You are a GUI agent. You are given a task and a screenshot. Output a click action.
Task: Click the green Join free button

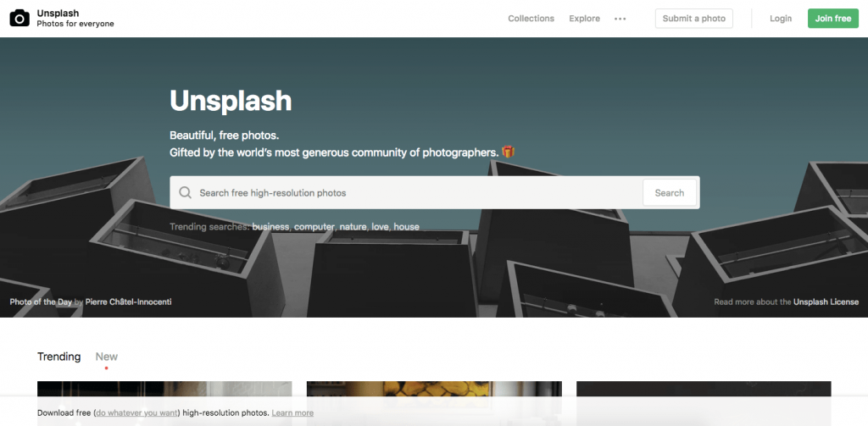(x=833, y=19)
